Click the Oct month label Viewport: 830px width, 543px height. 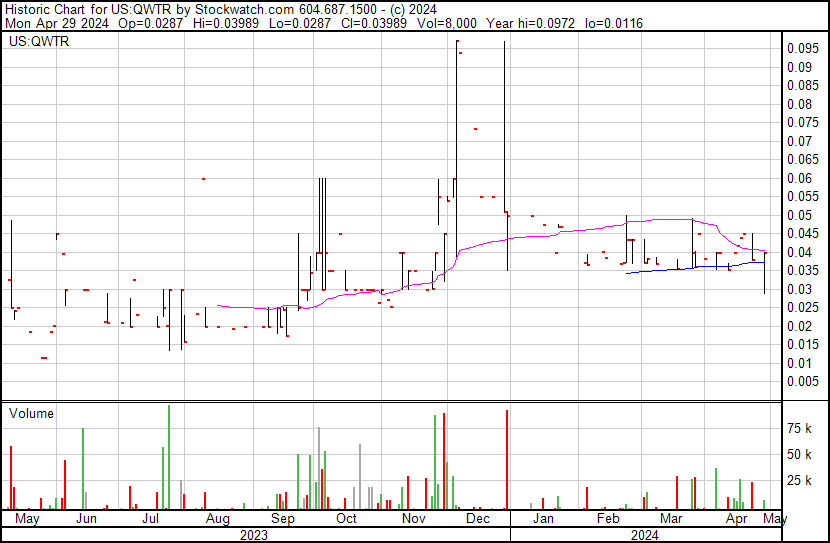346,519
